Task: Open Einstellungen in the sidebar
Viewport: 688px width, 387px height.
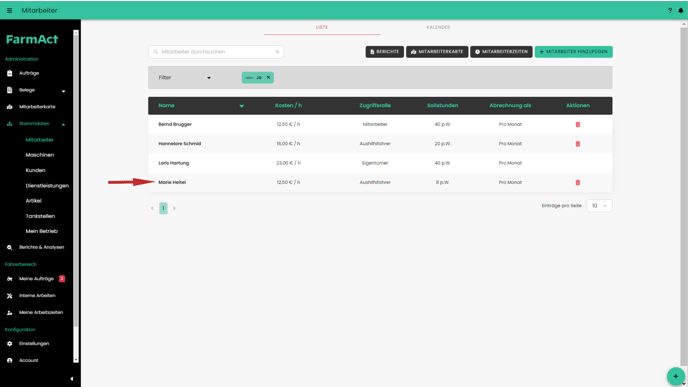Action: (x=34, y=344)
